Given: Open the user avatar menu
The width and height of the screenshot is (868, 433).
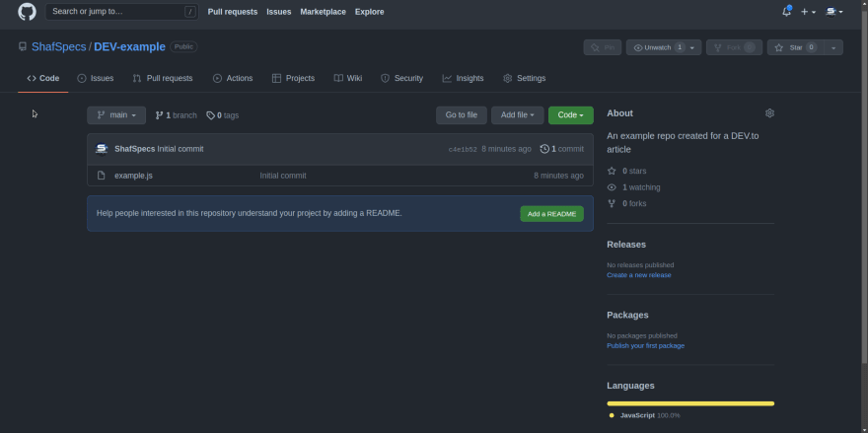Looking at the screenshot, I should tap(833, 12).
